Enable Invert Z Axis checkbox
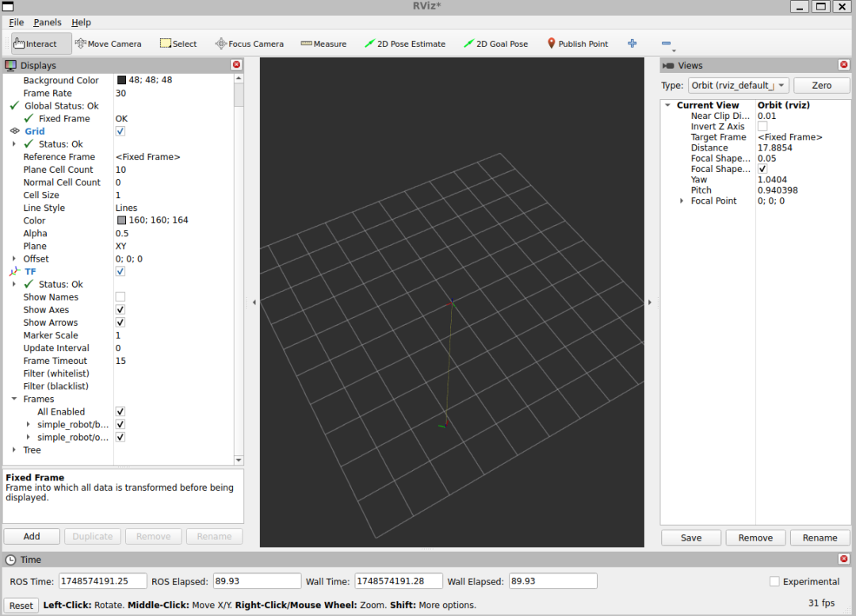 click(x=762, y=126)
